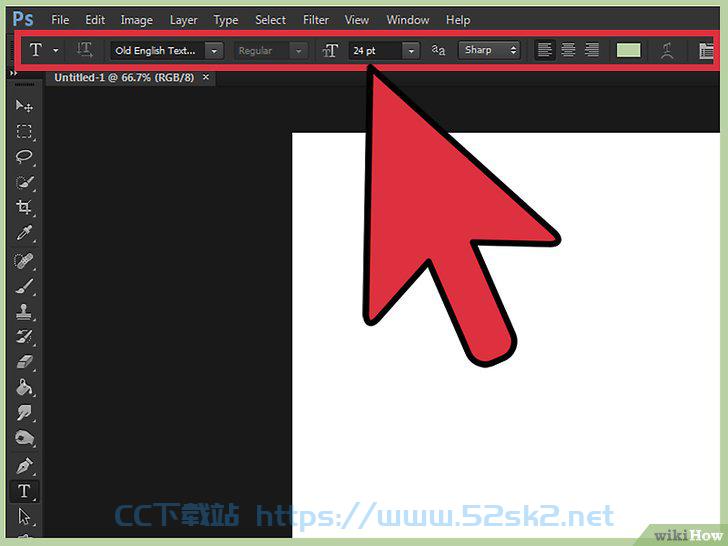Activate the Pen tool
Screen dimensions: 728x546
tap(24, 465)
